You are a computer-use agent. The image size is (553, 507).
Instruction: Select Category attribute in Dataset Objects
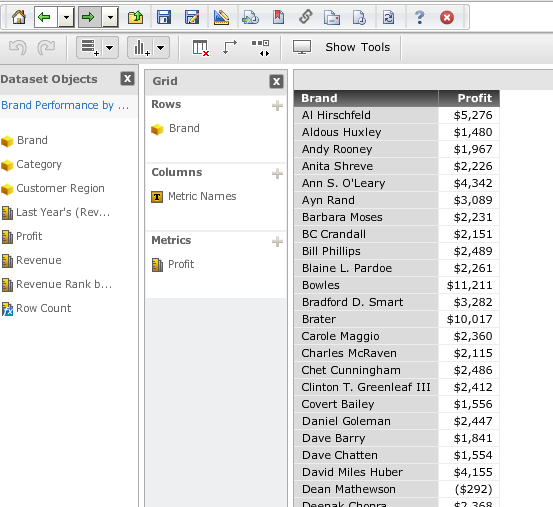point(39,164)
